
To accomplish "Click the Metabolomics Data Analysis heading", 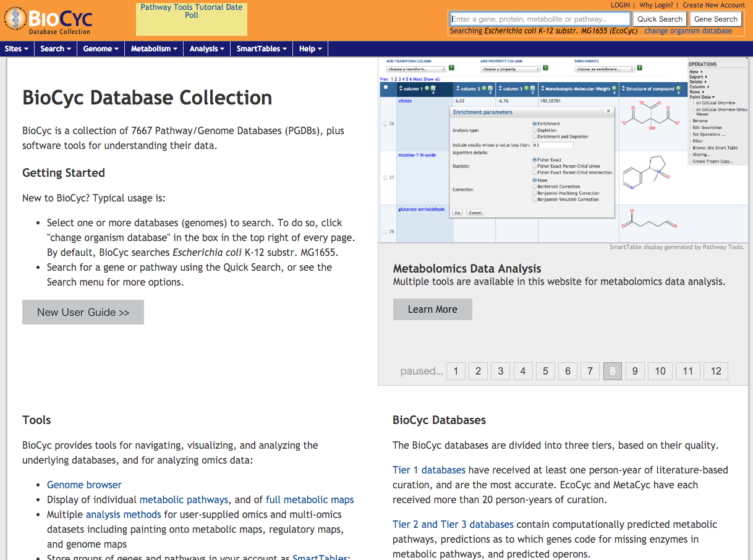I will [467, 269].
